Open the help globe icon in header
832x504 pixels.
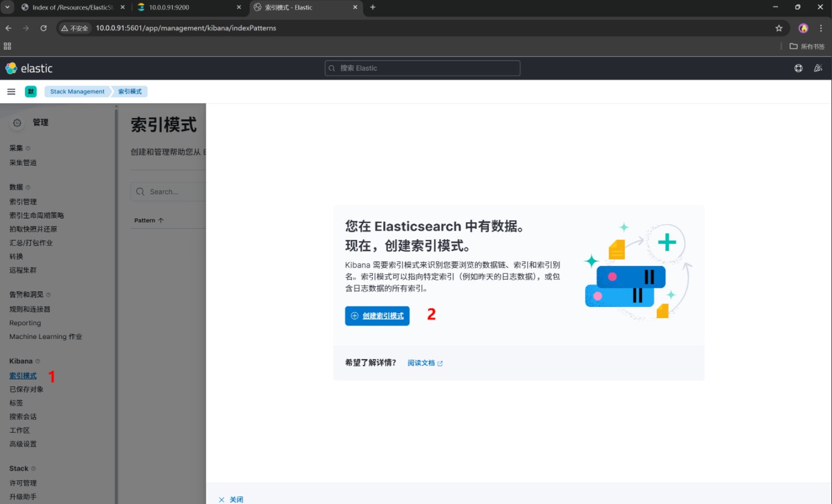coord(798,68)
